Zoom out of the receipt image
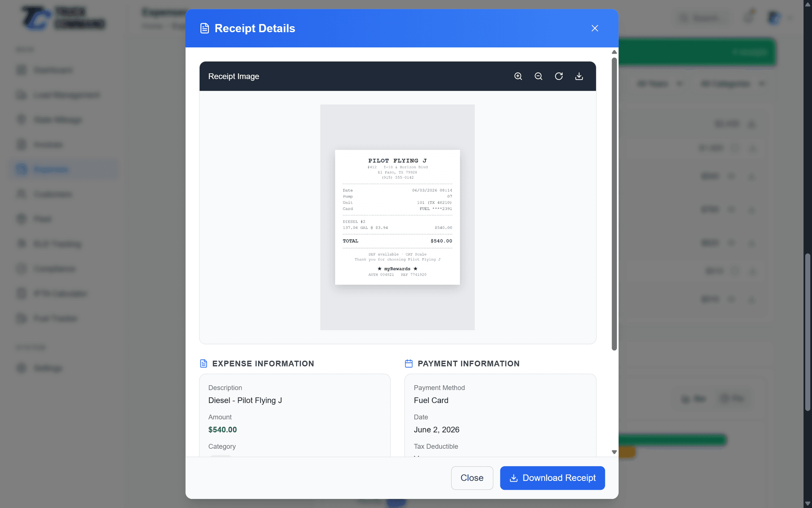 538,76
